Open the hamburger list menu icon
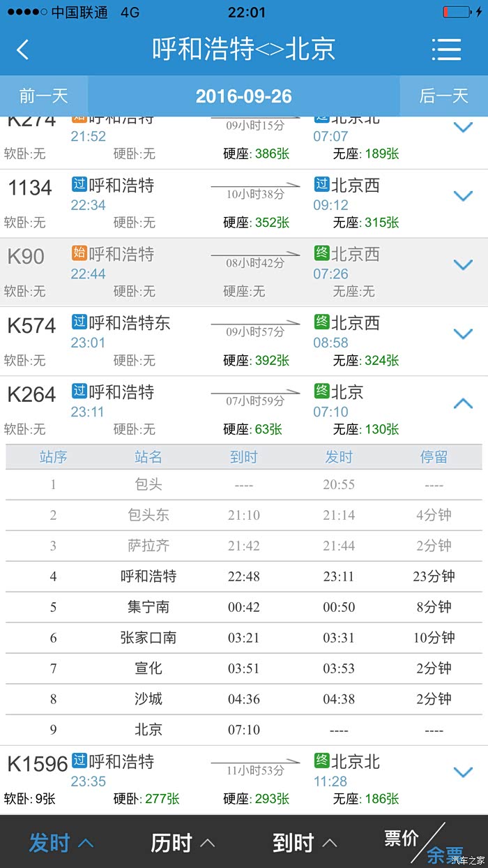The width and height of the screenshot is (488, 868). (x=446, y=50)
